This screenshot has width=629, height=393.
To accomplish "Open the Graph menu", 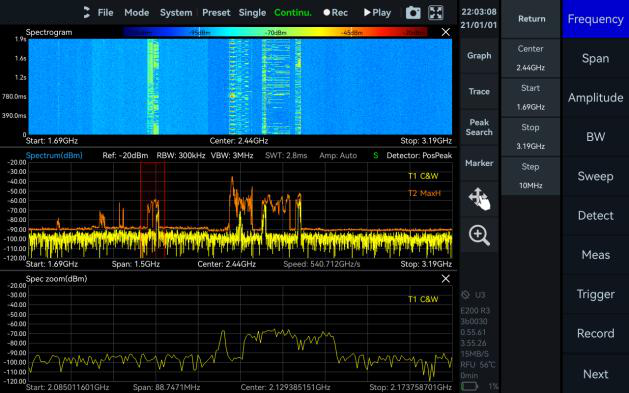I will pyautogui.click(x=479, y=56).
